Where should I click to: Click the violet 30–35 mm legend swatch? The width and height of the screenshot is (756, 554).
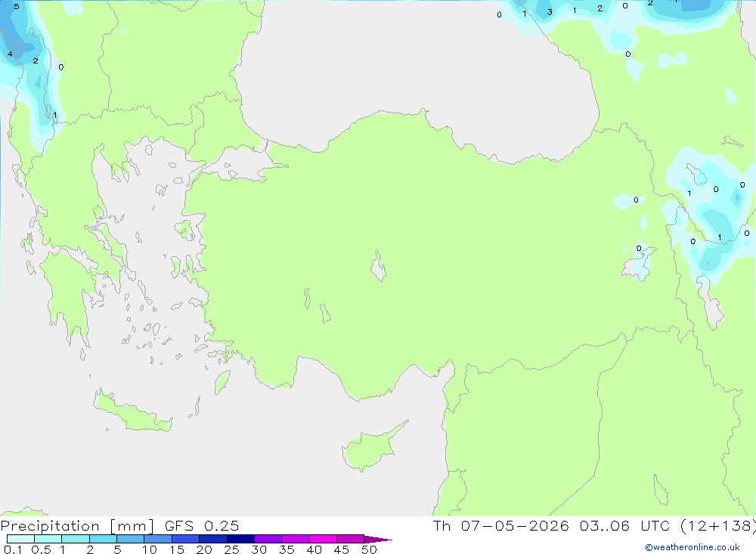point(268,539)
